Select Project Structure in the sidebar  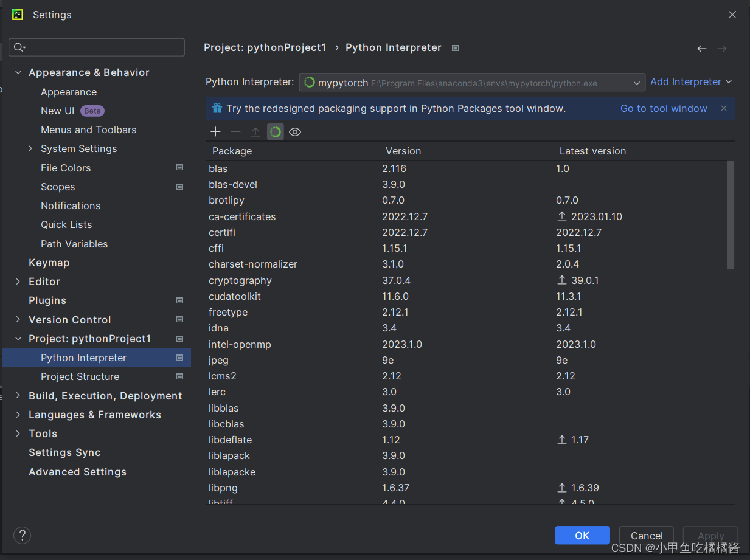click(x=80, y=376)
